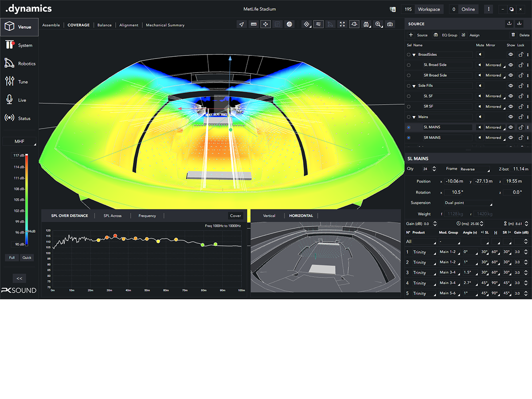The width and height of the screenshot is (532, 399).
Task: Toggle visibility of Side Fills group
Action: (511, 86)
